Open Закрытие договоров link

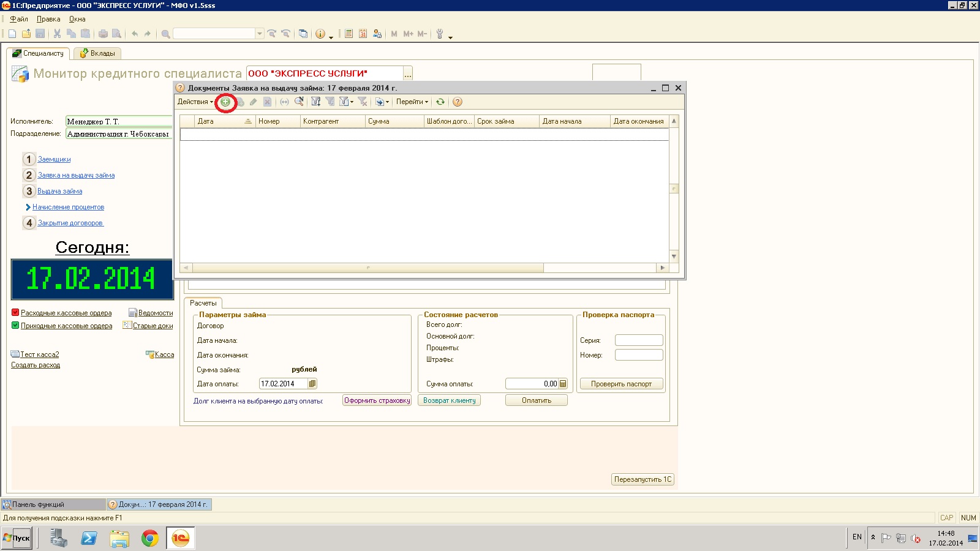coord(70,223)
